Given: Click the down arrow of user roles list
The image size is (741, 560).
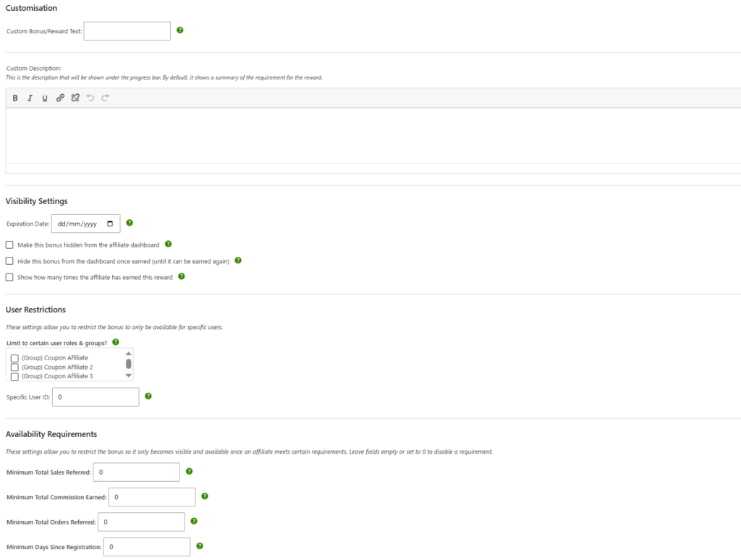Looking at the screenshot, I should (129, 376).
